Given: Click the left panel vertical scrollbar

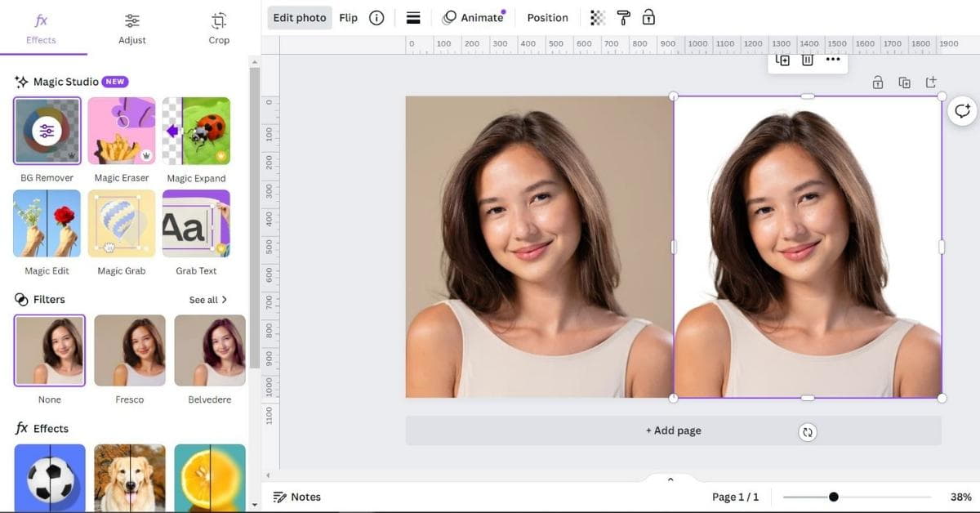Looking at the screenshot, I should point(254,216).
